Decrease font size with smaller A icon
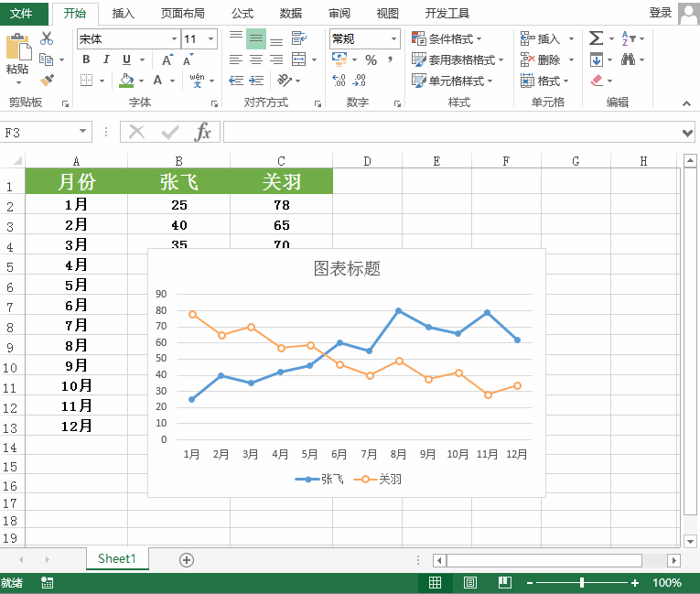 [188, 59]
